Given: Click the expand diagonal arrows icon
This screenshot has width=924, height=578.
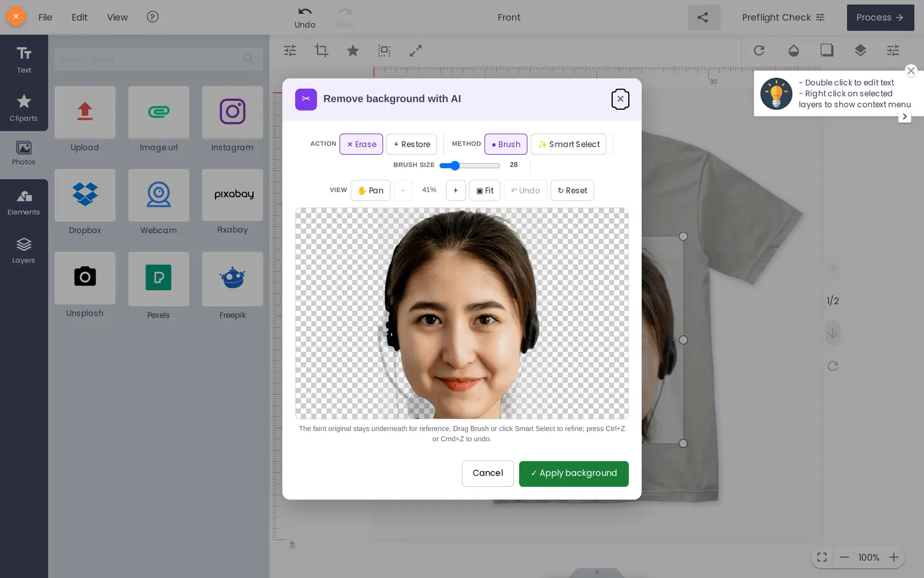Looking at the screenshot, I should pos(416,51).
